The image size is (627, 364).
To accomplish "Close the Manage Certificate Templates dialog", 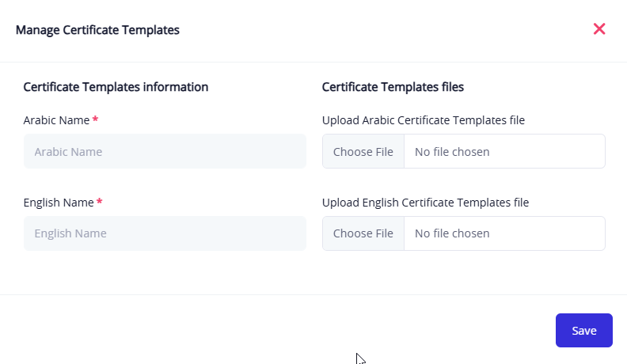I will pyautogui.click(x=599, y=29).
